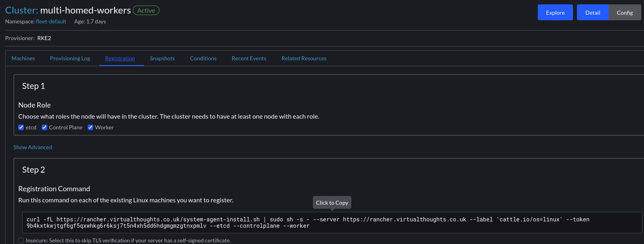Open the fleet-default namespace link
Viewport: 644px width, 244px height.
coord(51,21)
